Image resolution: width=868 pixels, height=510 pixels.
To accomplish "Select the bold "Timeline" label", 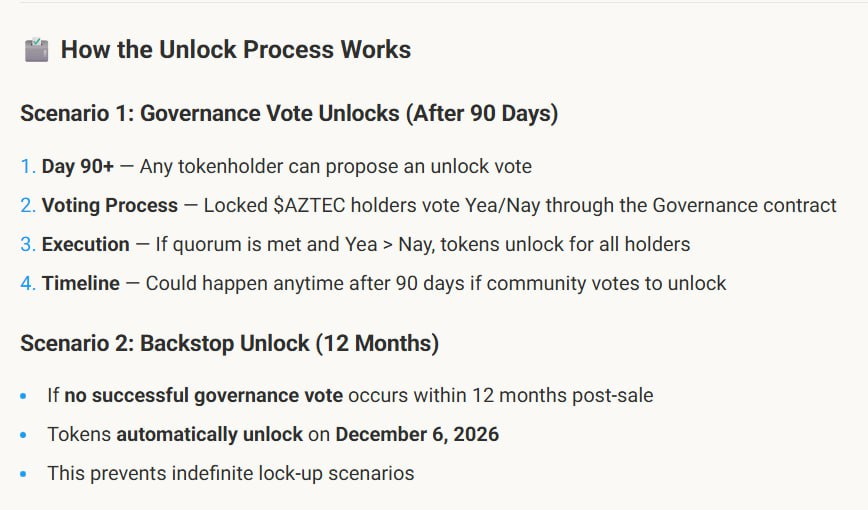I will coord(81,284).
